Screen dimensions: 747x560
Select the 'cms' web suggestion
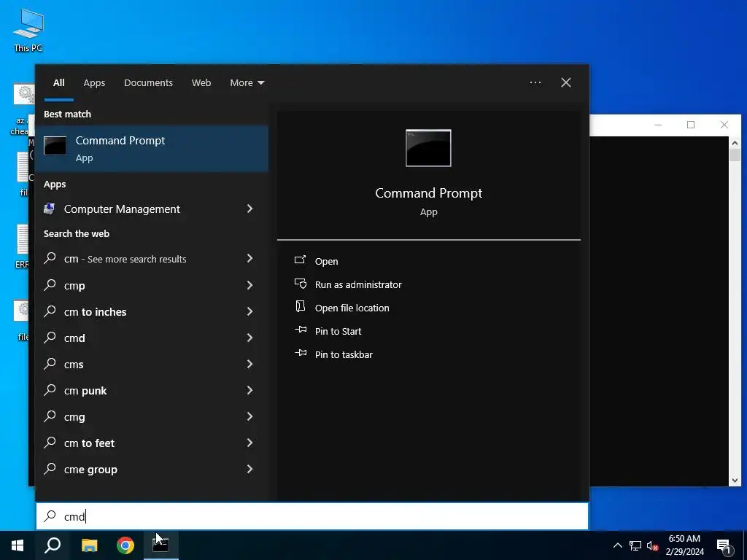tap(74, 365)
